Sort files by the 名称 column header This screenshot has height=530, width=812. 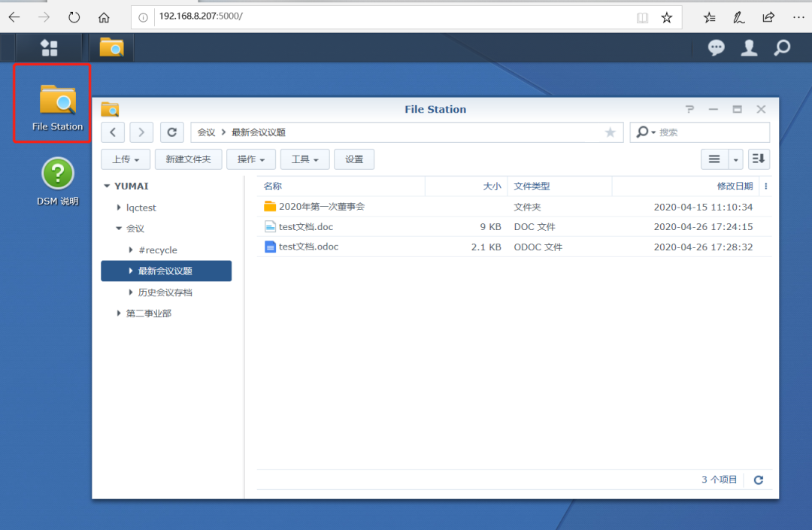pyautogui.click(x=273, y=186)
